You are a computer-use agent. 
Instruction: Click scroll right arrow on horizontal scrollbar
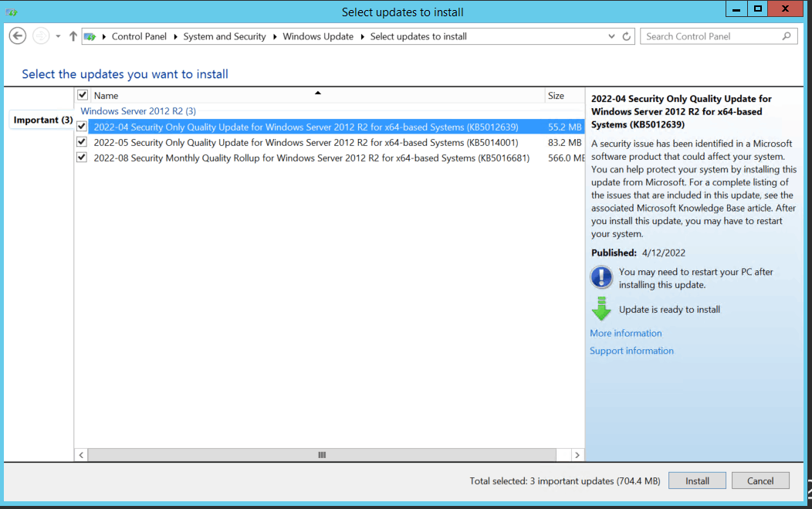(577, 455)
